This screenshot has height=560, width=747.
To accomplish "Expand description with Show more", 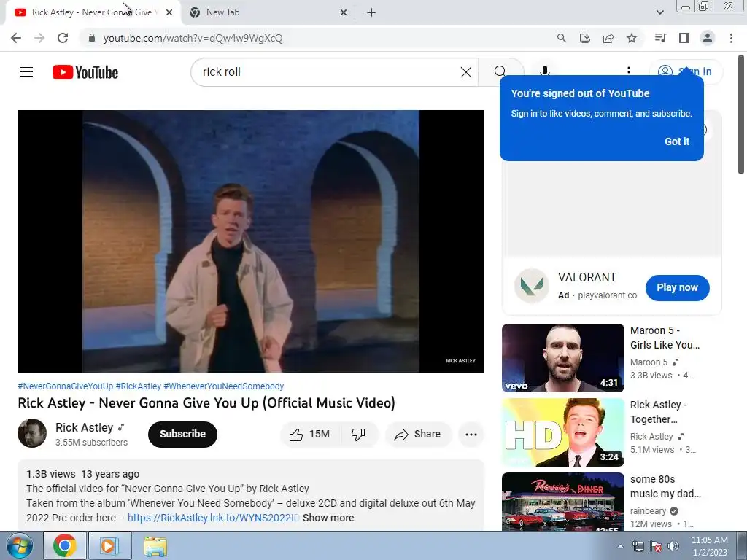I will (x=328, y=518).
